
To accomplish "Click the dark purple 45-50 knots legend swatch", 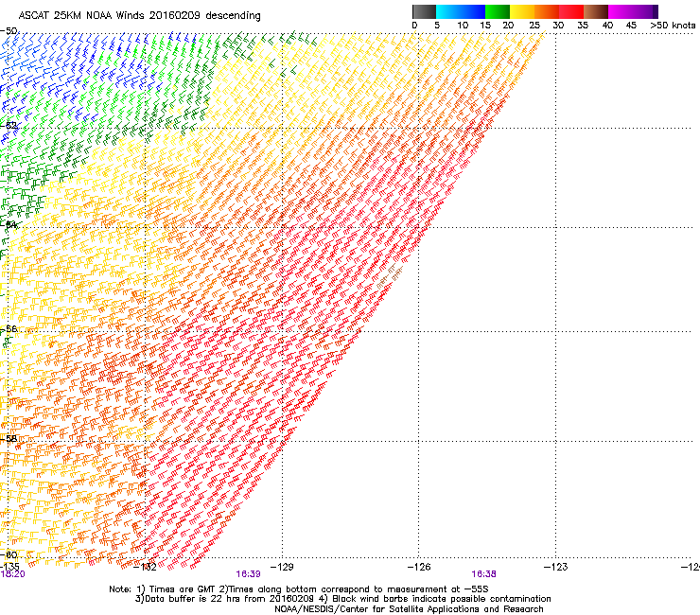I will tap(645, 11).
